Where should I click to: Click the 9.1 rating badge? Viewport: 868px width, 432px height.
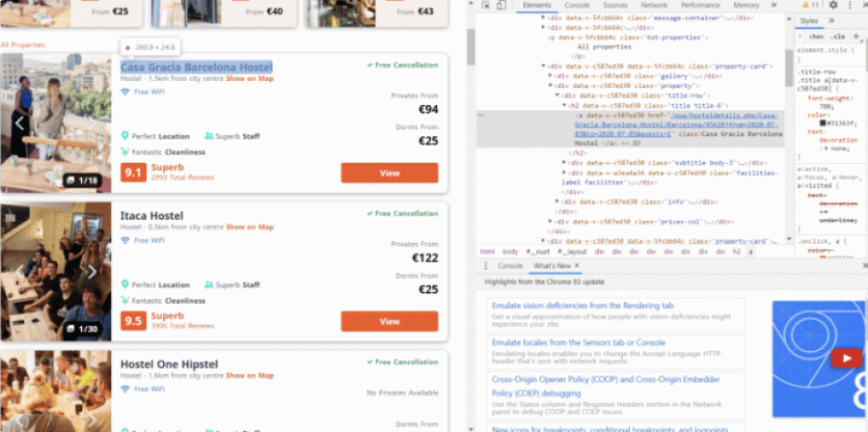pyautogui.click(x=133, y=174)
